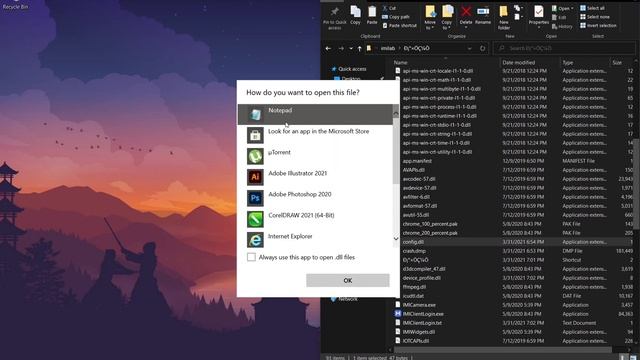The height and width of the screenshot is (360, 640).
Task: Open the Open dropdown in ribbon
Action: [562, 8]
